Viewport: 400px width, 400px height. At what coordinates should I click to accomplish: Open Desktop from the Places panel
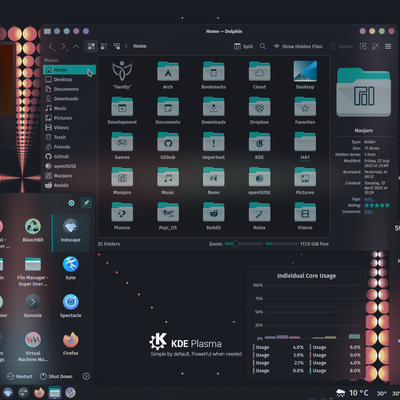(x=69, y=79)
